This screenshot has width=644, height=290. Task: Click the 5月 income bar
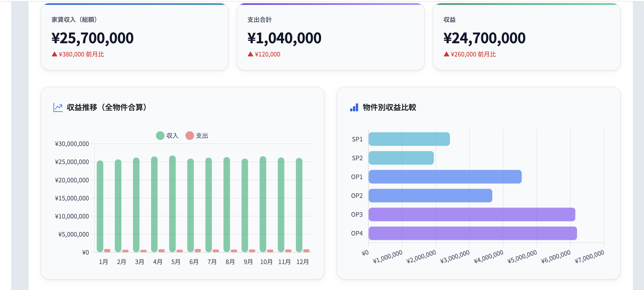pyautogui.click(x=172, y=204)
